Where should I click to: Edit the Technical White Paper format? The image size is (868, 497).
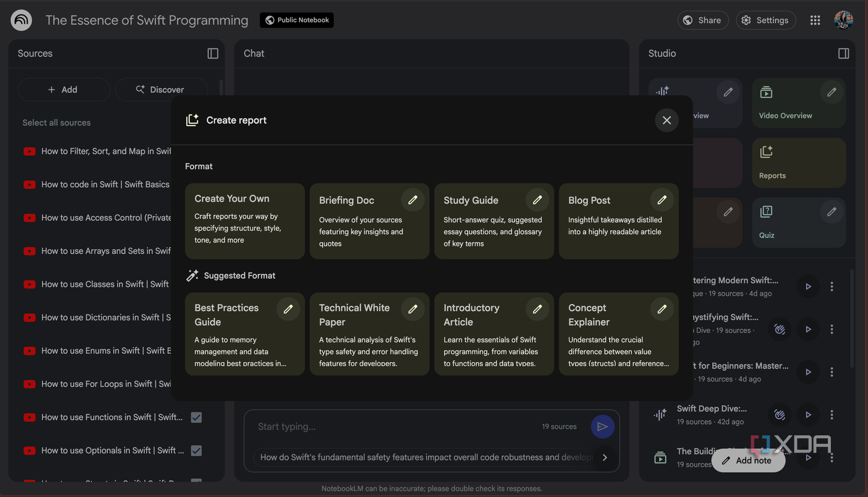(413, 309)
